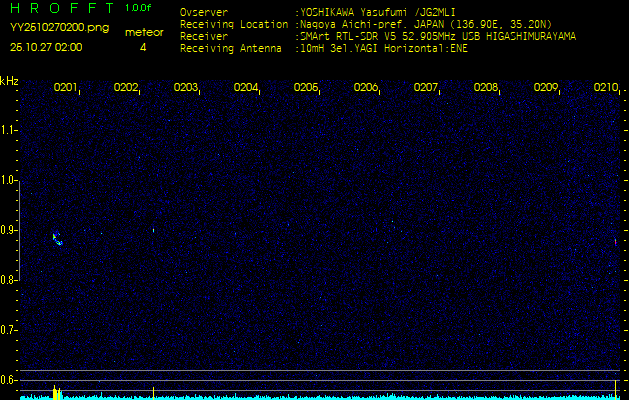Click the 0205 time marker
The width and height of the screenshot is (629, 400).
[x=306, y=87]
